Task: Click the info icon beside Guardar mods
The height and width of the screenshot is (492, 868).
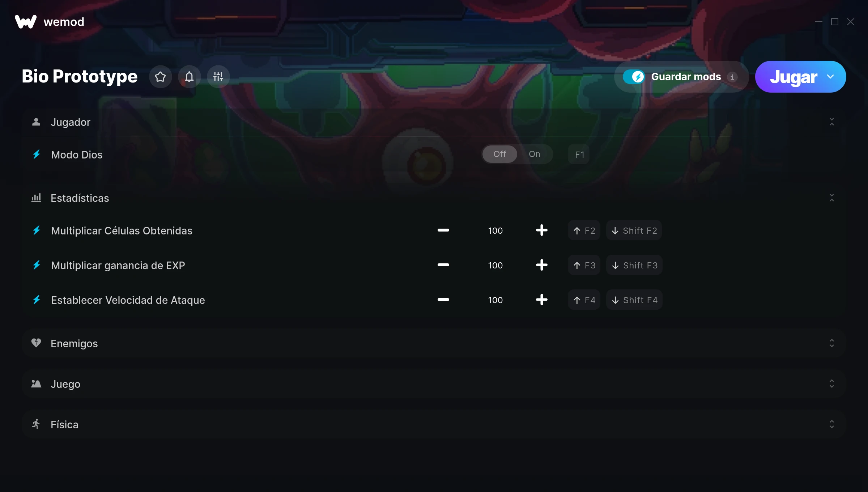Action: pyautogui.click(x=732, y=77)
